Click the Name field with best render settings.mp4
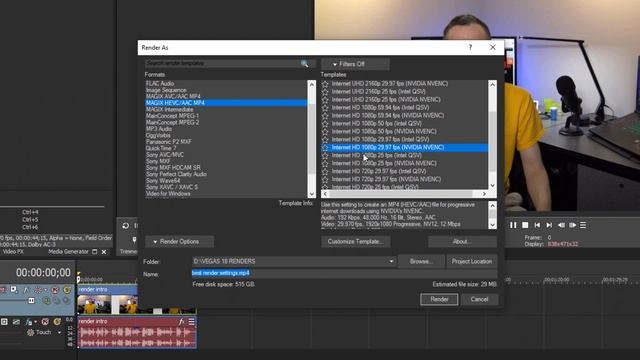The width and height of the screenshot is (640, 360). [x=344, y=273]
